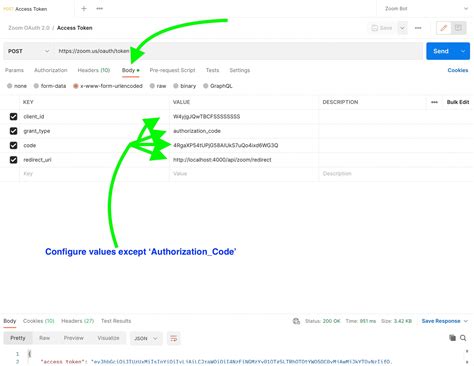Select the raw body type radio

point(158,86)
